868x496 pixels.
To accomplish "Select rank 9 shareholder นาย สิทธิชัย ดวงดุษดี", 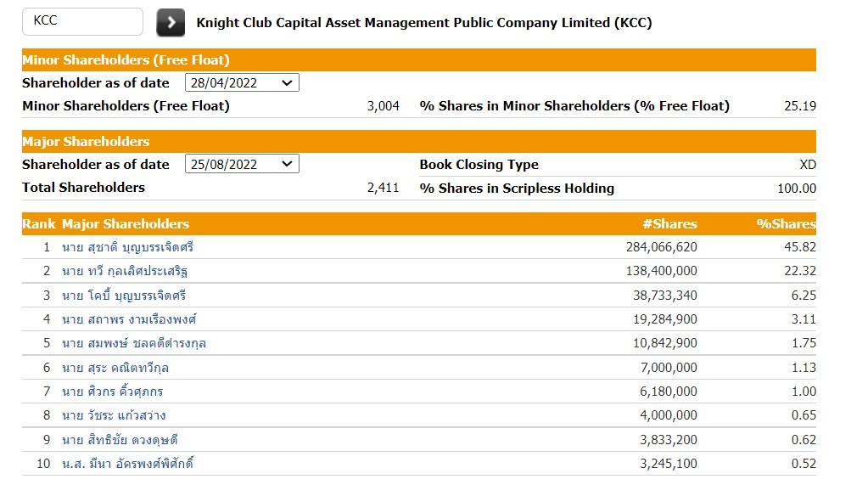I will tap(120, 439).
